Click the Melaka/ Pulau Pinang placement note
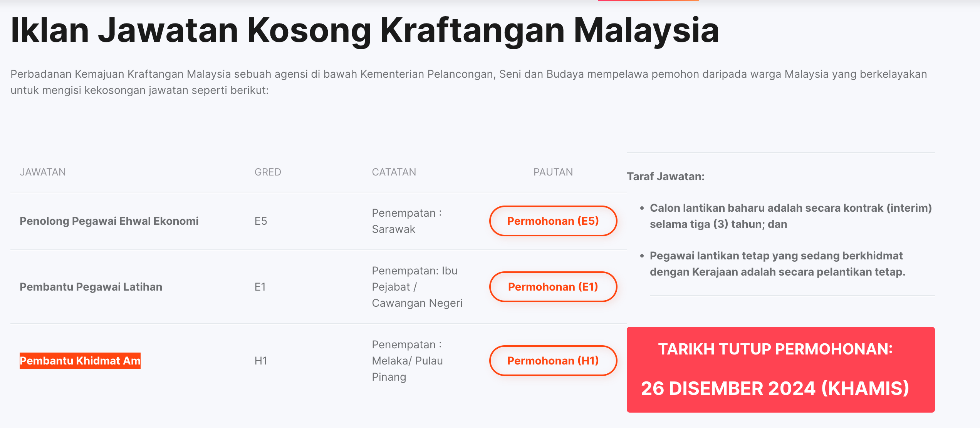980x428 pixels. tap(407, 361)
